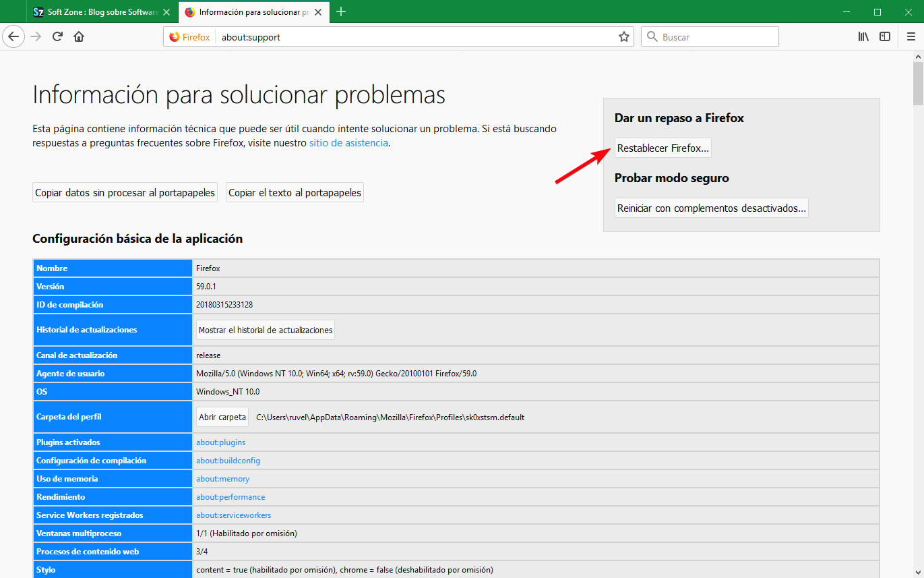924x578 pixels.
Task: Click the Canal de actualización header cell
Action: coord(113,355)
